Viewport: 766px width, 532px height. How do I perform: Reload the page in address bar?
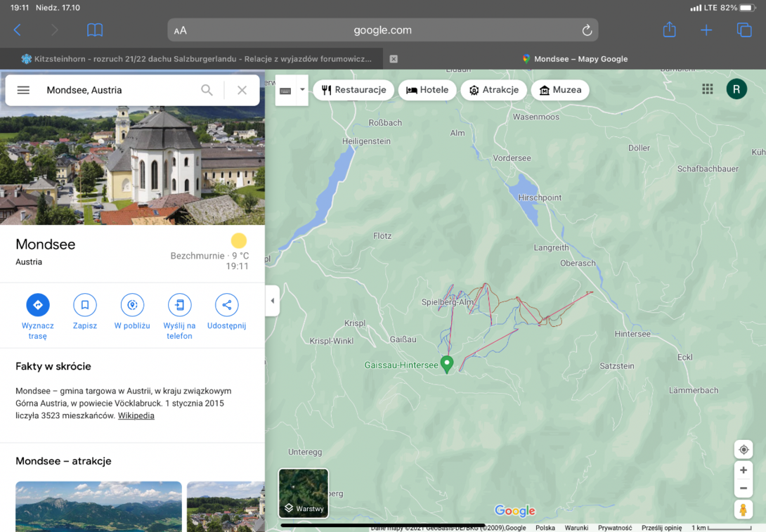point(588,30)
